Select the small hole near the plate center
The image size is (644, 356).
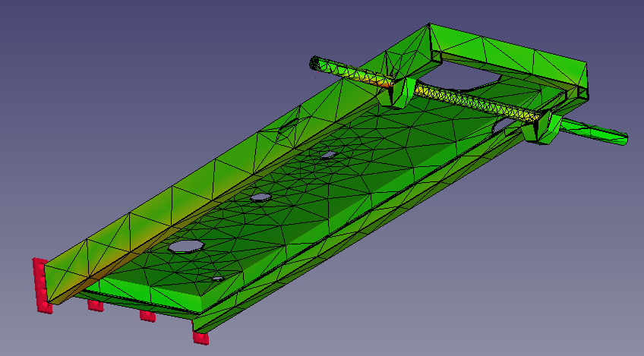(x=328, y=155)
